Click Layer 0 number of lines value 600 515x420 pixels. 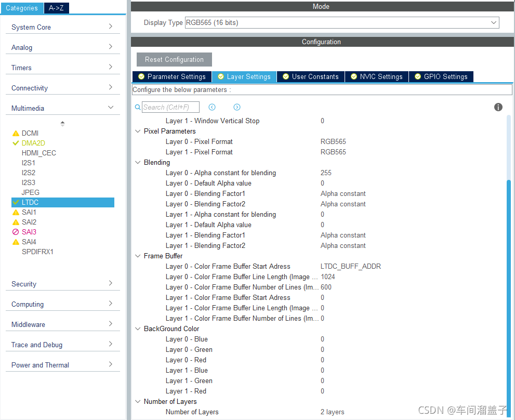click(x=326, y=287)
